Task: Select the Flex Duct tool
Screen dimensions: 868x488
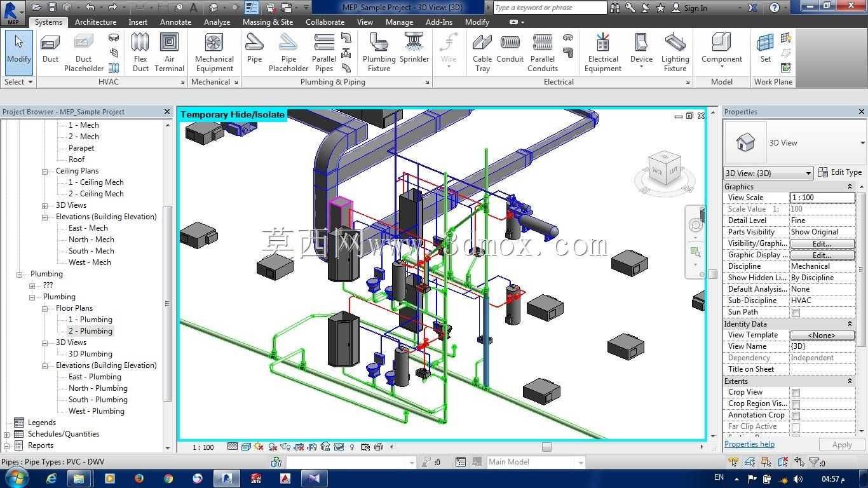Action: coord(140,52)
